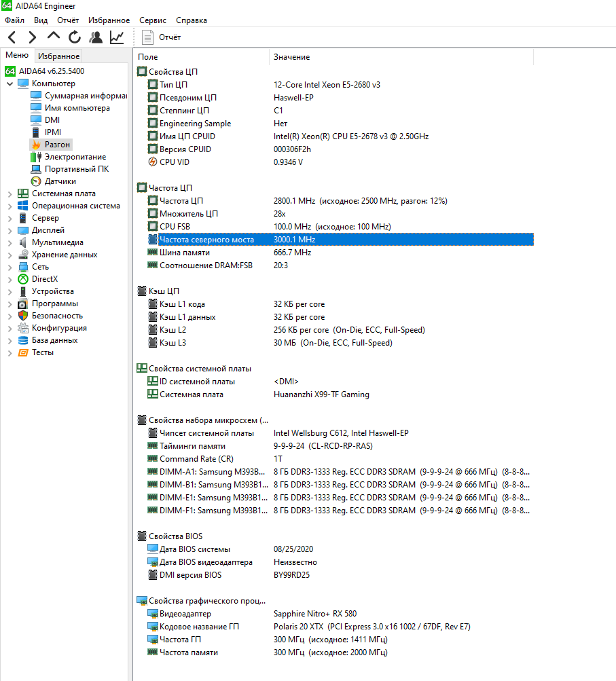Open the Избранное menu in menu bar
This screenshot has width=616, height=681.
pyautogui.click(x=109, y=20)
